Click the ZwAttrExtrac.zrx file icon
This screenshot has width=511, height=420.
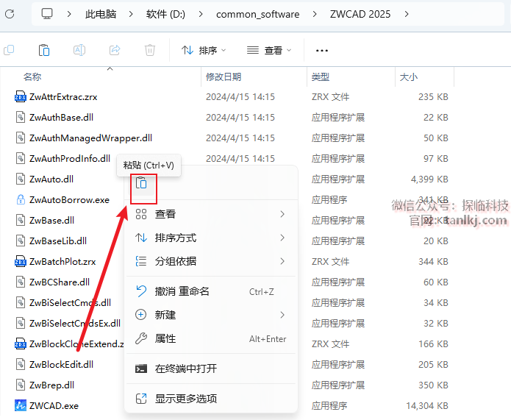(x=21, y=97)
